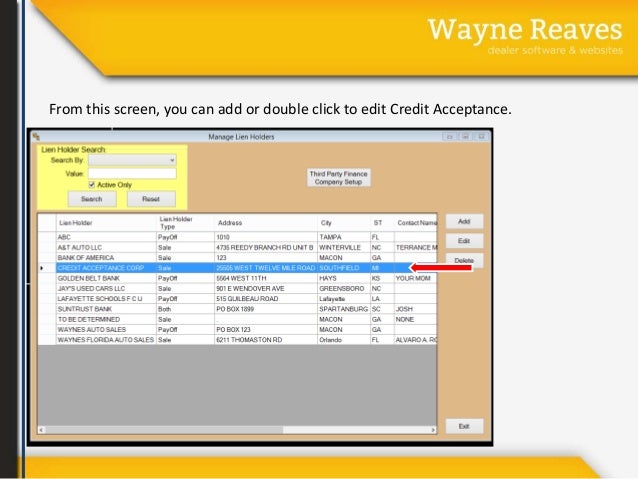The height and width of the screenshot is (479, 638).
Task: Click address 901 E WENDOVER AVE
Action: 266,289
